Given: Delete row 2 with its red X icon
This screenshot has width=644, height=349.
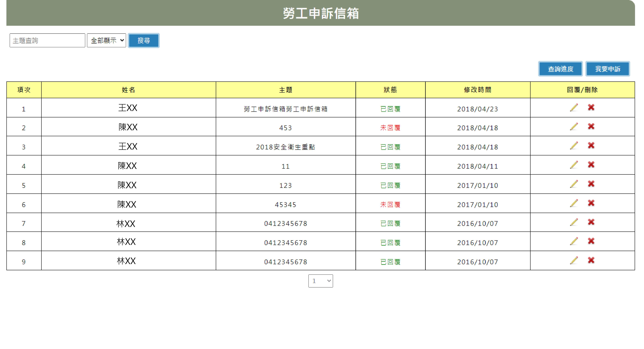Looking at the screenshot, I should (x=591, y=126).
